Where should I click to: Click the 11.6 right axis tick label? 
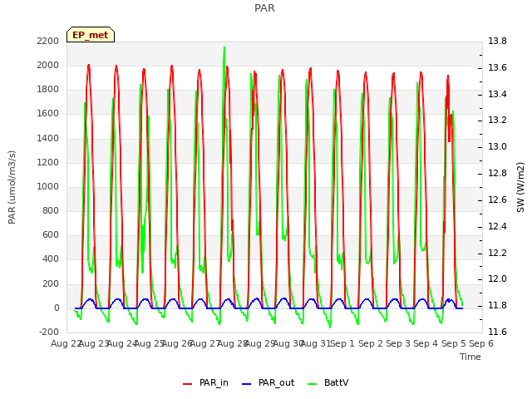pyautogui.click(x=497, y=332)
